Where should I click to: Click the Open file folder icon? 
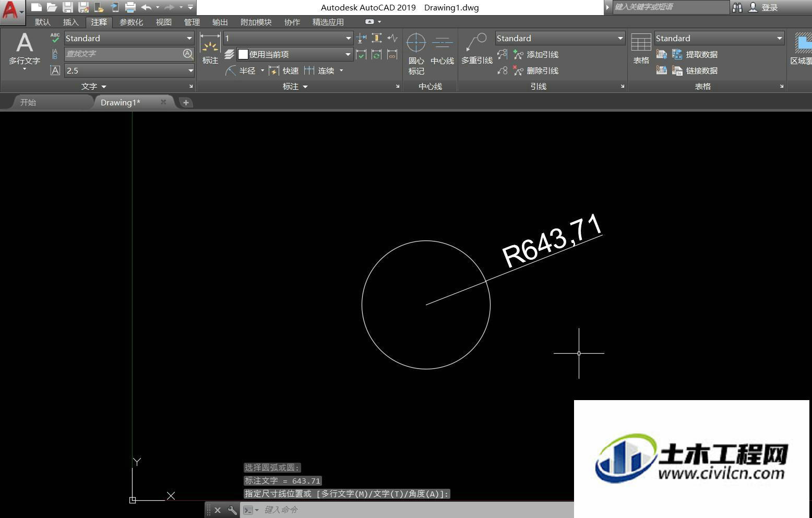[x=52, y=7]
